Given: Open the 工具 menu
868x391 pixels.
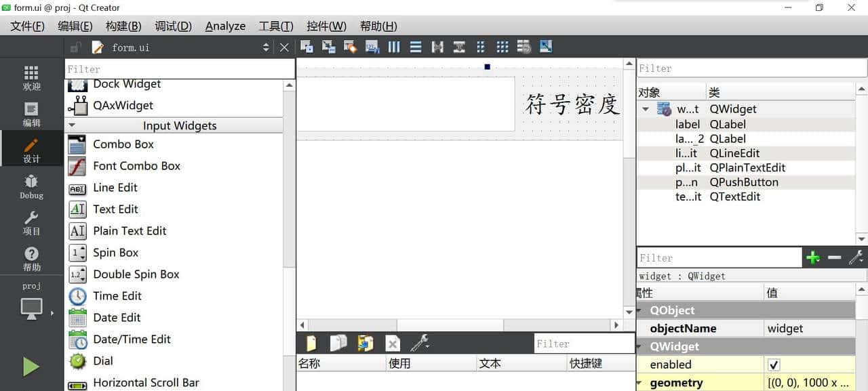Looking at the screenshot, I should coord(275,26).
